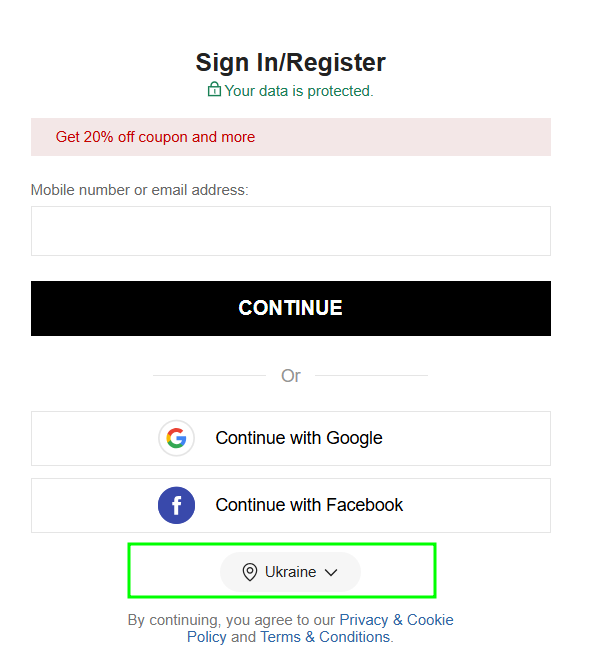Choose Continue with Facebook

291,505
